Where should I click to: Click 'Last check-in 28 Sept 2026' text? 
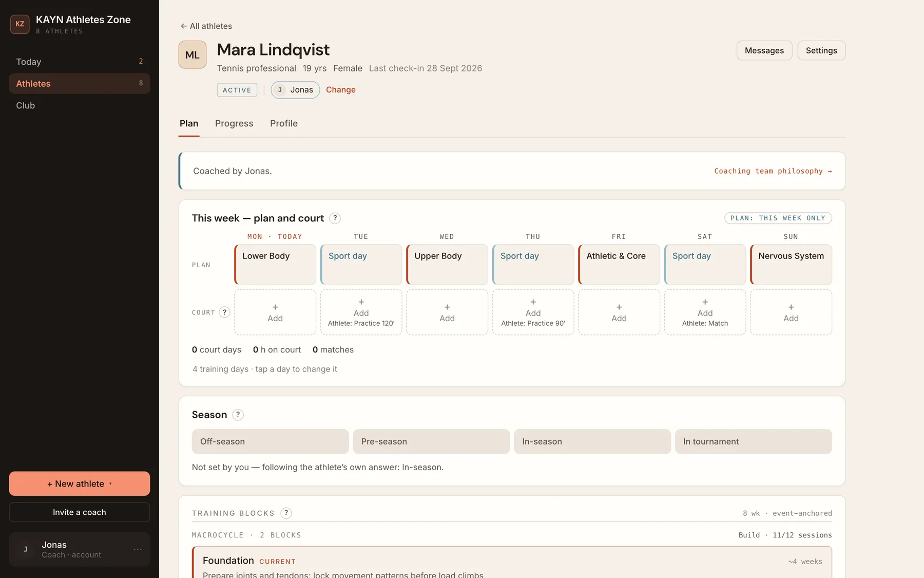[426, 68]
